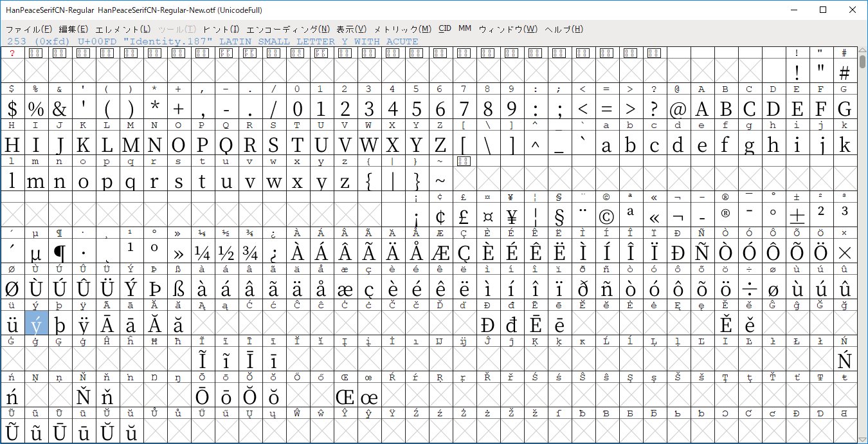Select the three quarters ¾ glyph
Viewport: 868px width, 444px height.
[249, 252]
